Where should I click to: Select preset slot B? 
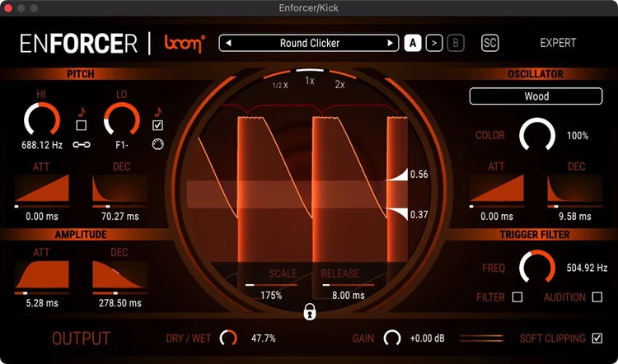(x=456, y=44)
